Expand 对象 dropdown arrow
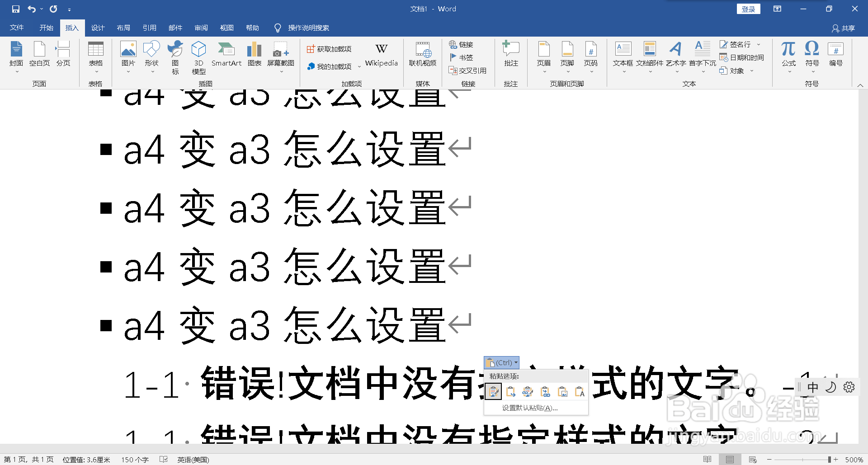 752,70
